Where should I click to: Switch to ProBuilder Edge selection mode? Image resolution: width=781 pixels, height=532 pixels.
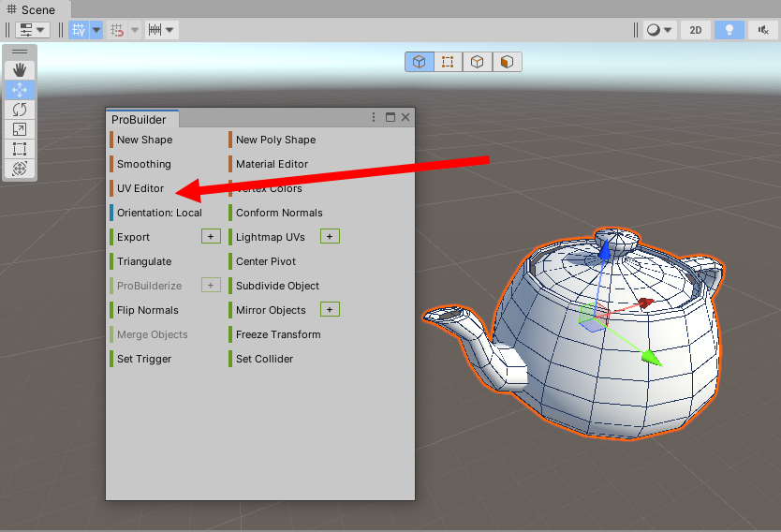[478, 62]
